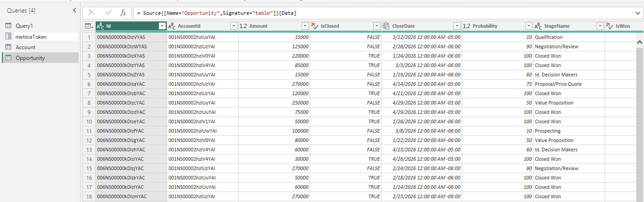The image size is (644, 202).
Task: Open the Amount column filter dropdown
Action: tap(305, 26)
